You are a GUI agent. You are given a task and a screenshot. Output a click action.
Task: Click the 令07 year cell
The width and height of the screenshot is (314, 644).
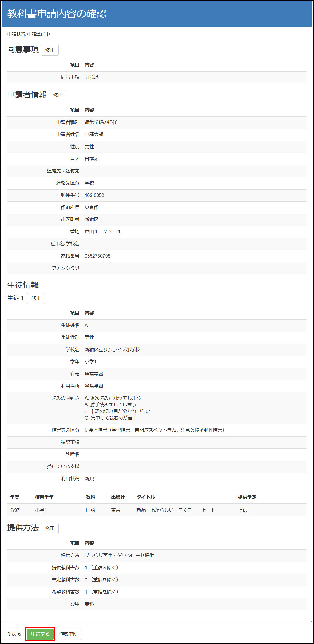click(15, 510)
